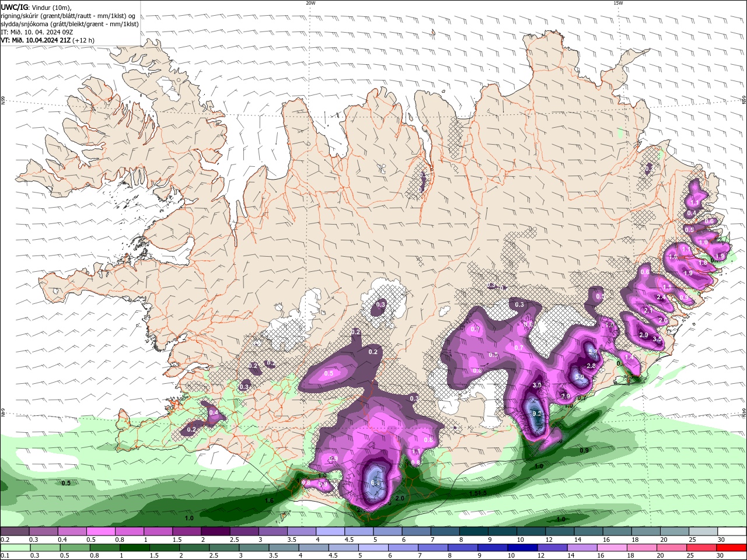Pick the light lavender snow swatch labeled 4
The image size is (747, 560).
click(x=329, y=531)
